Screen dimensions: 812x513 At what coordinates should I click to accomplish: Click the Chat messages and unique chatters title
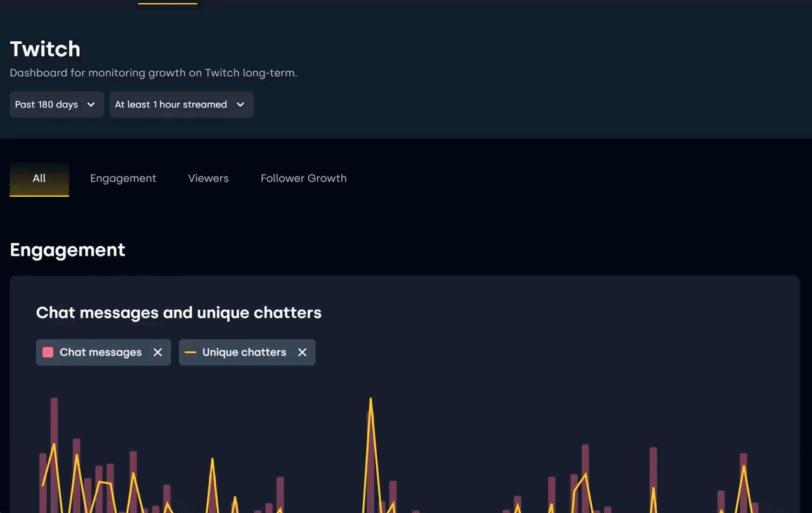coord(179,312)
